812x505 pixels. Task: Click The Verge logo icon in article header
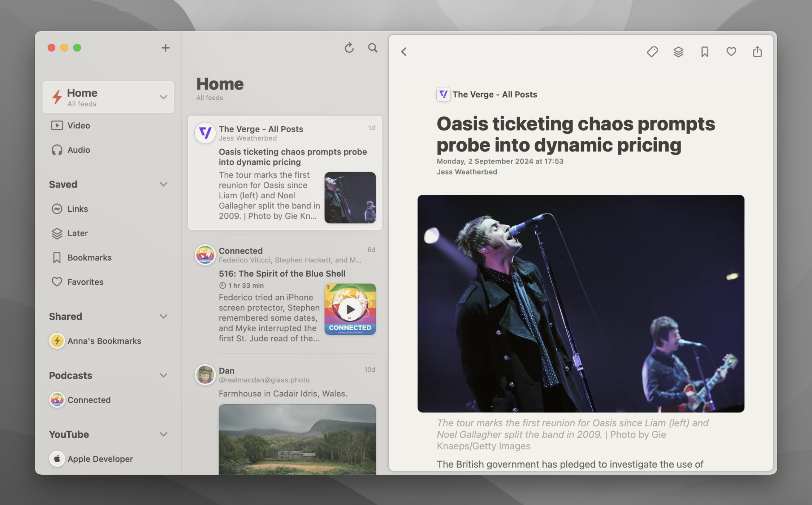tap(443, 94)
